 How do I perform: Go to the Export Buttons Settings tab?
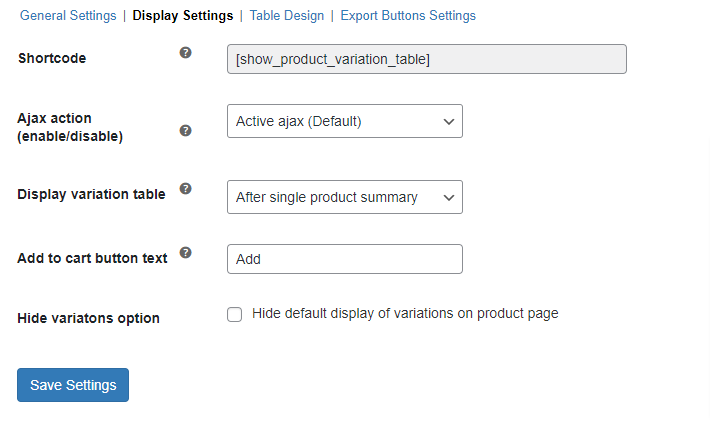[x=408, y=16]
